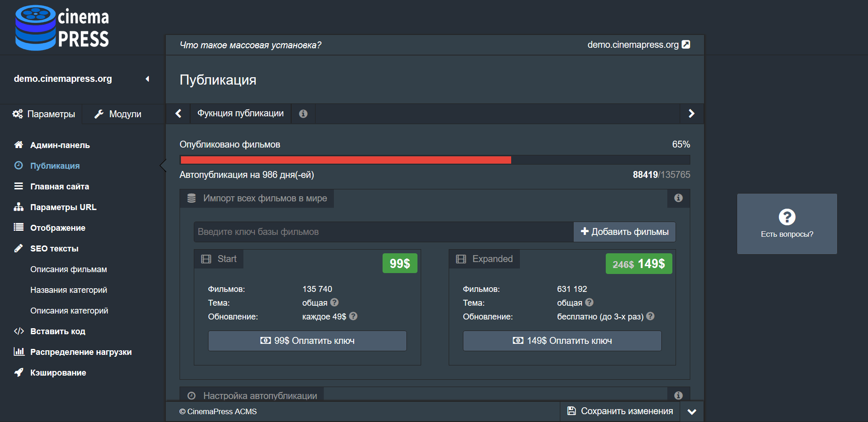
Task: Open the Есть вопросы? help box
Action: coord(787,224)
